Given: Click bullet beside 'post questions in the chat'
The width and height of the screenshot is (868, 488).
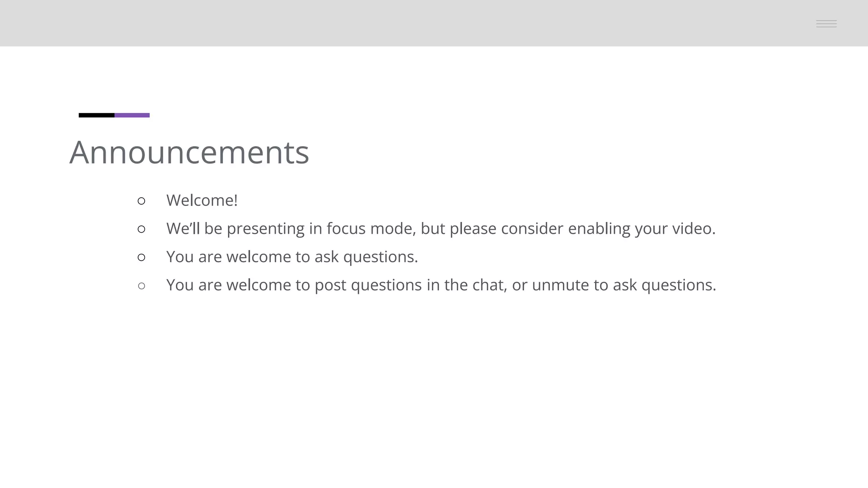Looking at the screenshot, I should (142, 286).
